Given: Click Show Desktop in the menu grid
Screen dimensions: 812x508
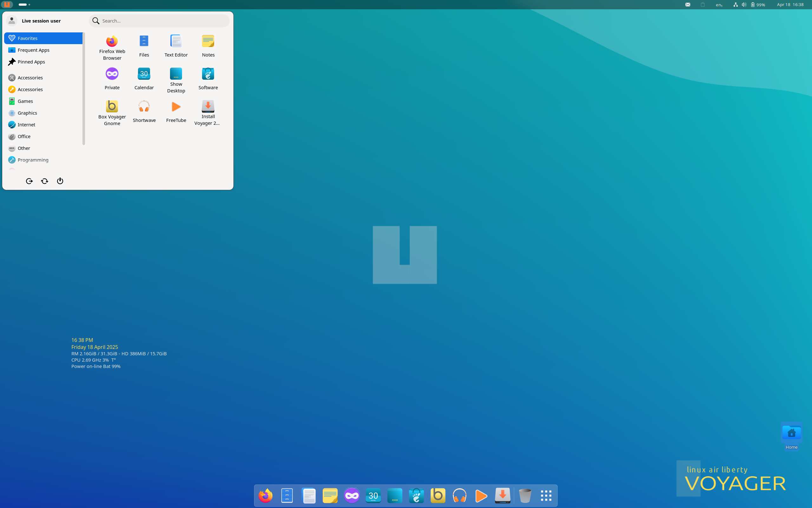Looking at the screenshot, I should tap(176, 80).
